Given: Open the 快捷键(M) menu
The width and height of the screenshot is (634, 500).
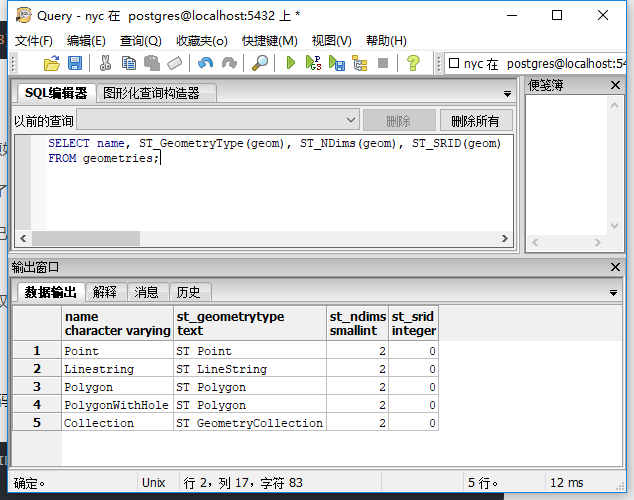Looking at the screenshot, I should (270, 41).
